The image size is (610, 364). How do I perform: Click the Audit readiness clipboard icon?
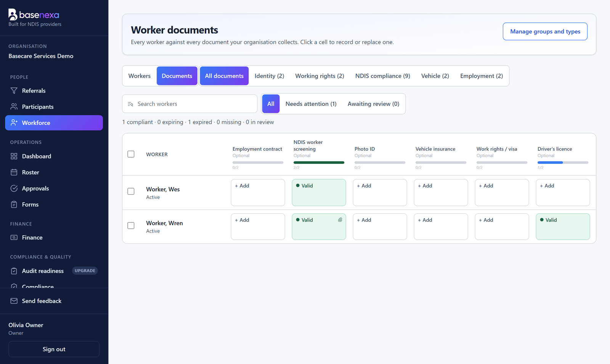tap(14, 271)
